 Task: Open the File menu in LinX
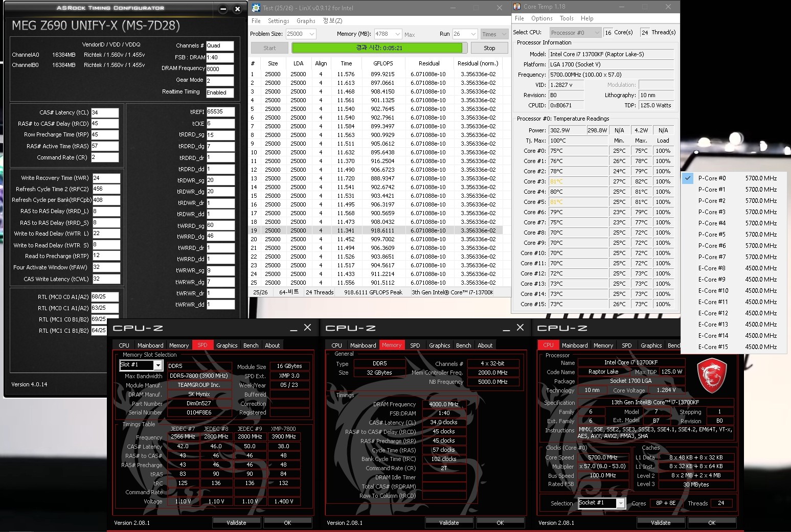(x=256, y=21)
